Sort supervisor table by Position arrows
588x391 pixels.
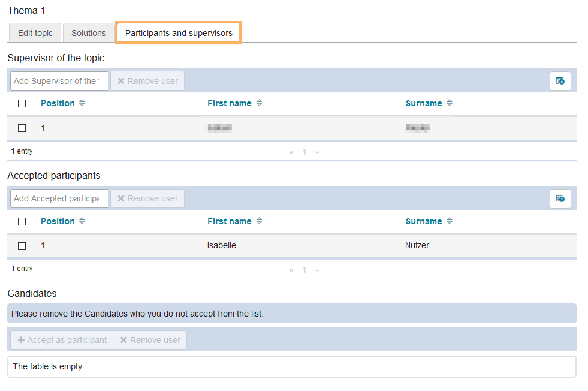point(82,103)
